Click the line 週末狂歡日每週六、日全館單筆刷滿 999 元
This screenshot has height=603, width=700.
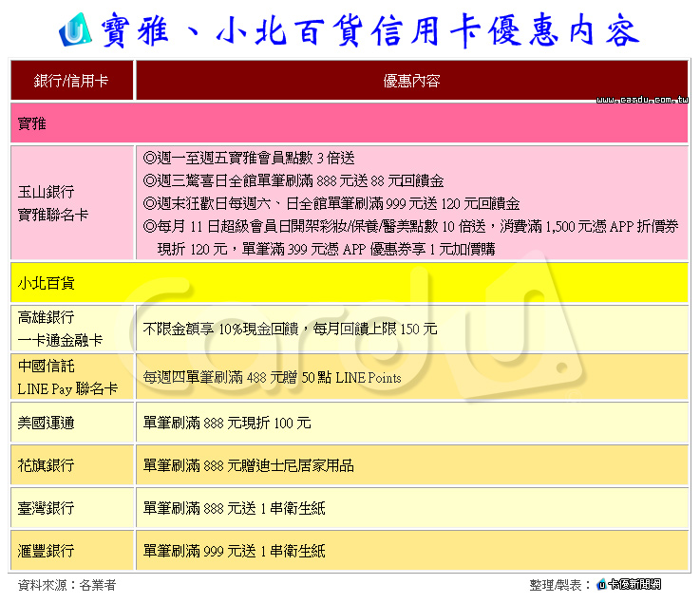tap(331, 203)
